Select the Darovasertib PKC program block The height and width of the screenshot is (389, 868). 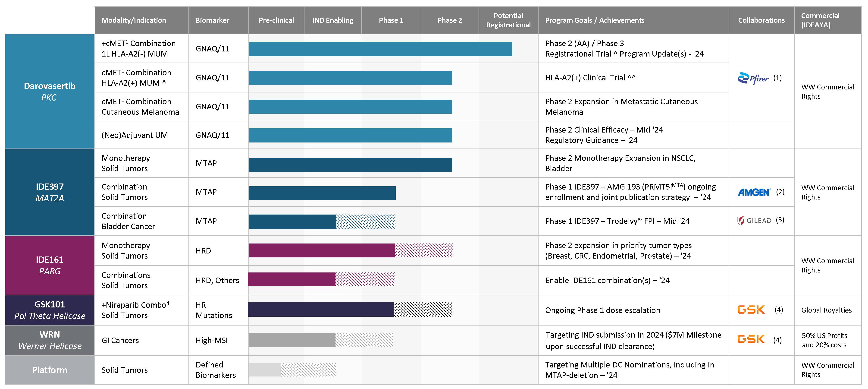click(x=50, y=91)
